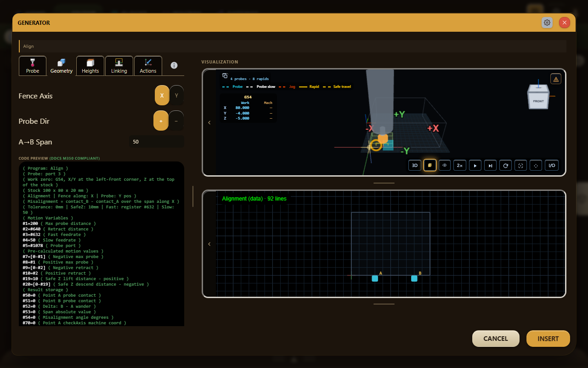Click the center crosshair target icon
Image resolution: width=588 pixels, height=368 pixels.
tap(536, 165)
